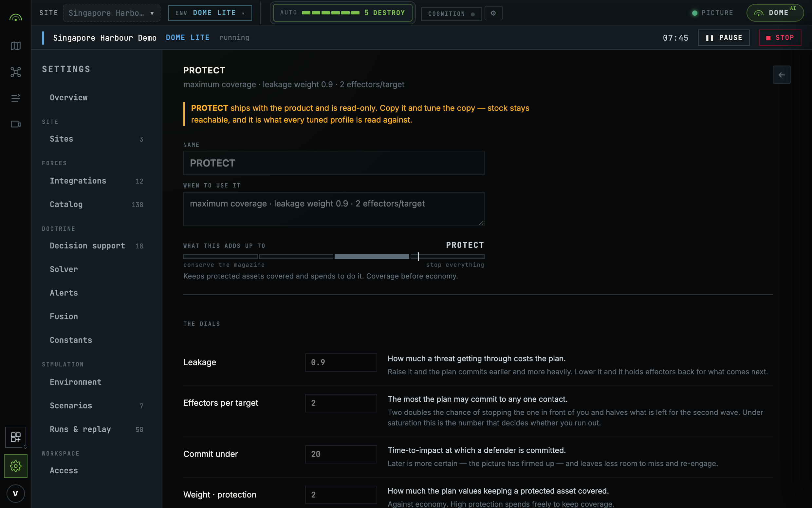Click the Singapore Harbour Demo title
This screenshot has height=508, width=812.
[105, 38]
